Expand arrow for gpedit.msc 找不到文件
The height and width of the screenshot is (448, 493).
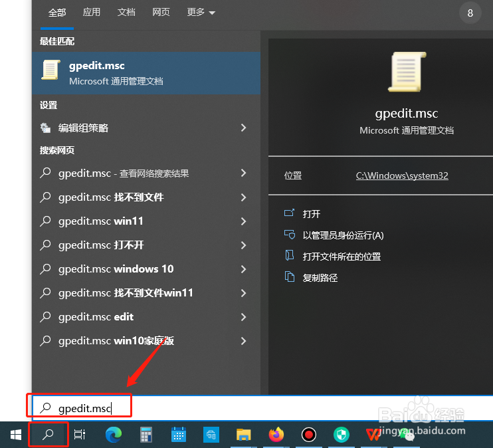(x=243, y=197)
